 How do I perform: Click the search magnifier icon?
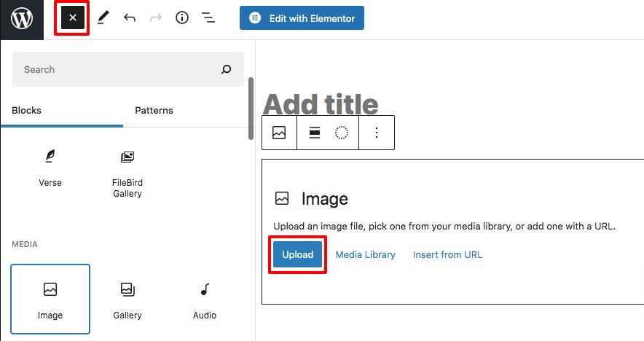(x=226, y=69)
